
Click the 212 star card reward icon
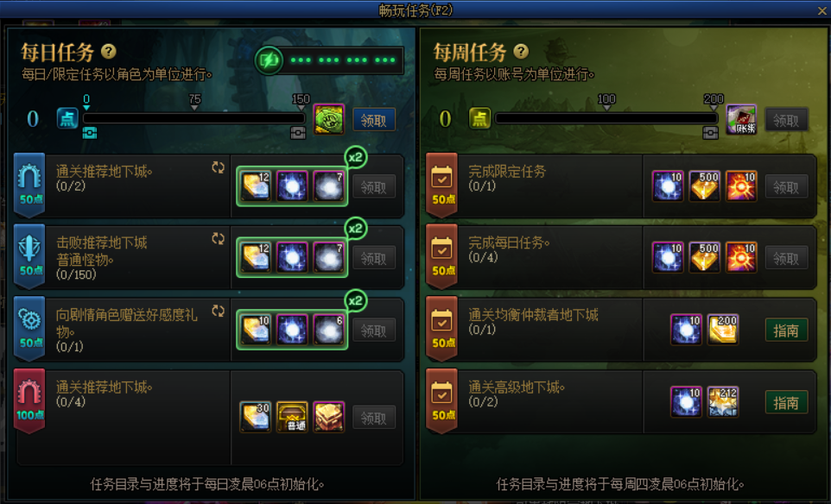723,402
